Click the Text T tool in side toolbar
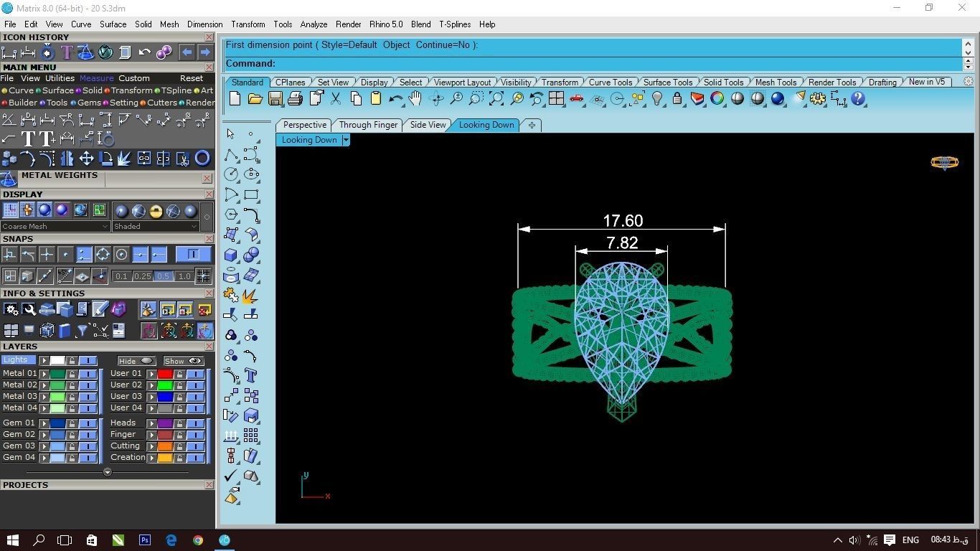The height and width of the screenshot is (551, 980). pos(250,375)
